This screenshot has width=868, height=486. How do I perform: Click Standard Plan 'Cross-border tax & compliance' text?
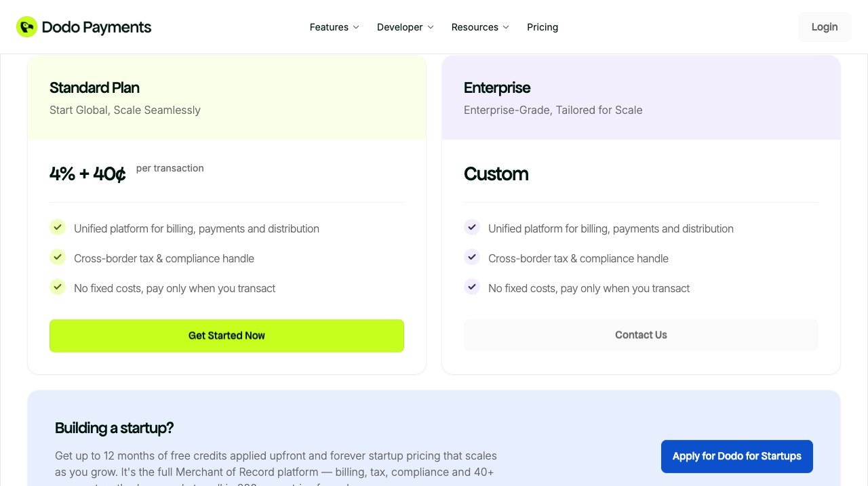click(164, 258)
